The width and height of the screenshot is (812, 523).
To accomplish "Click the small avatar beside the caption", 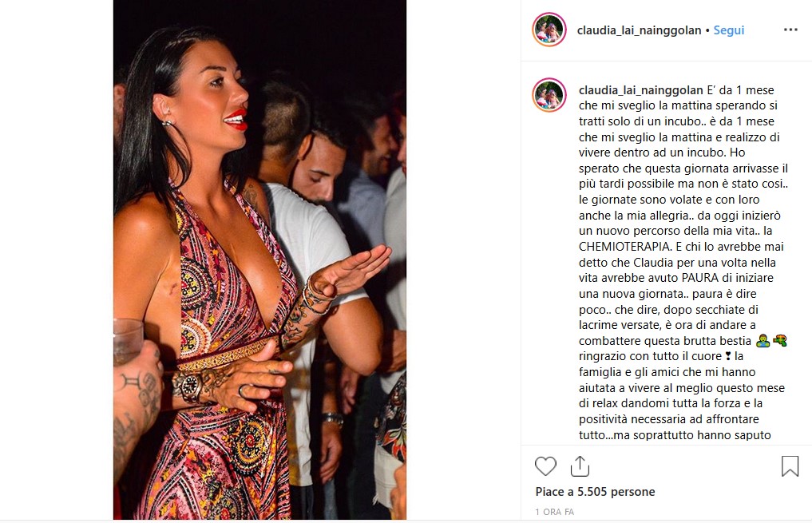I will click(x=549, y=95).
